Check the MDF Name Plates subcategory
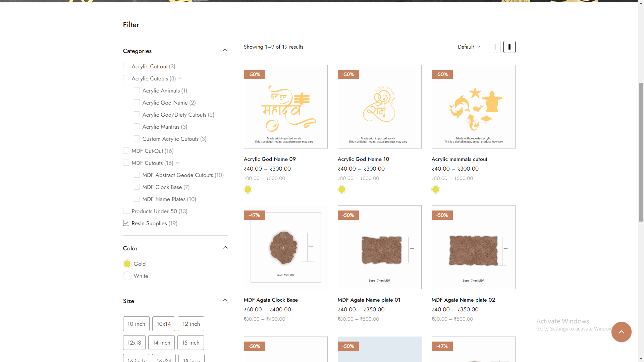 (137, 199)
